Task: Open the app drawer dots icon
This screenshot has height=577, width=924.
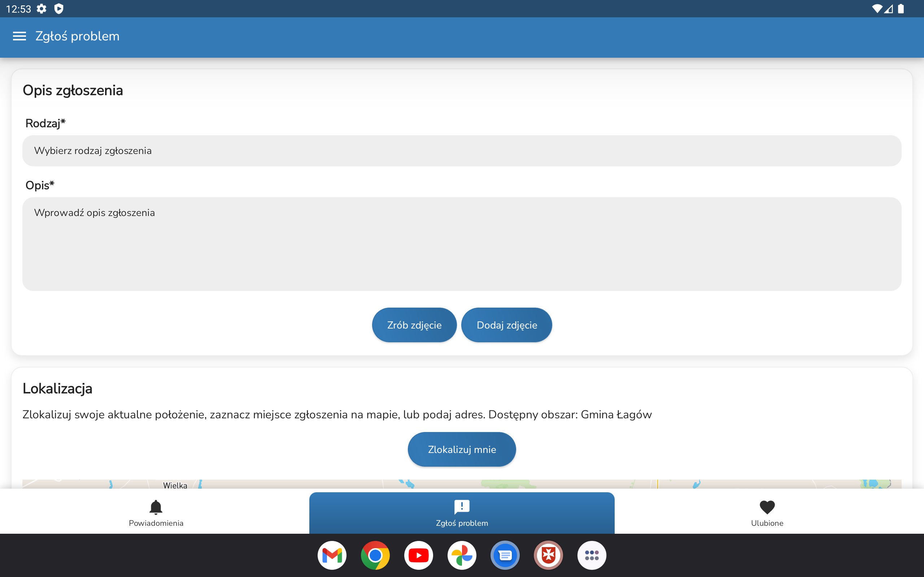Action: pos(592,555)
